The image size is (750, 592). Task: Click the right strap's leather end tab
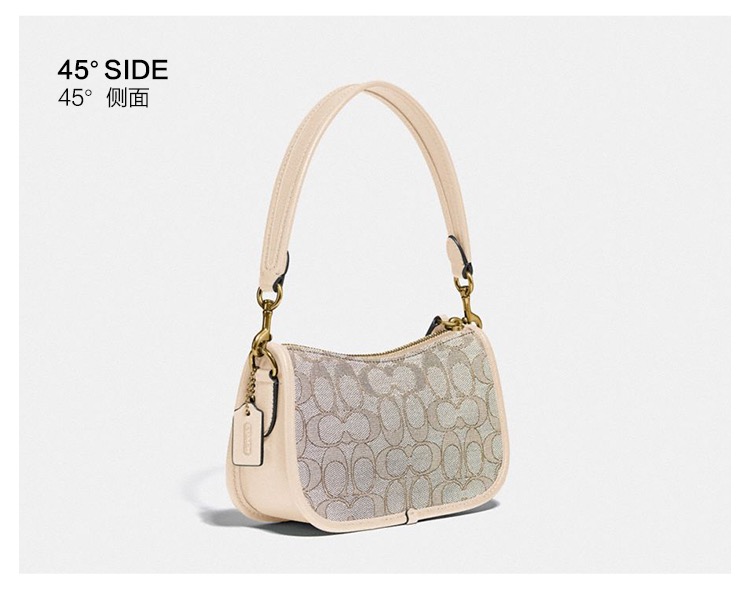(458, 253)
